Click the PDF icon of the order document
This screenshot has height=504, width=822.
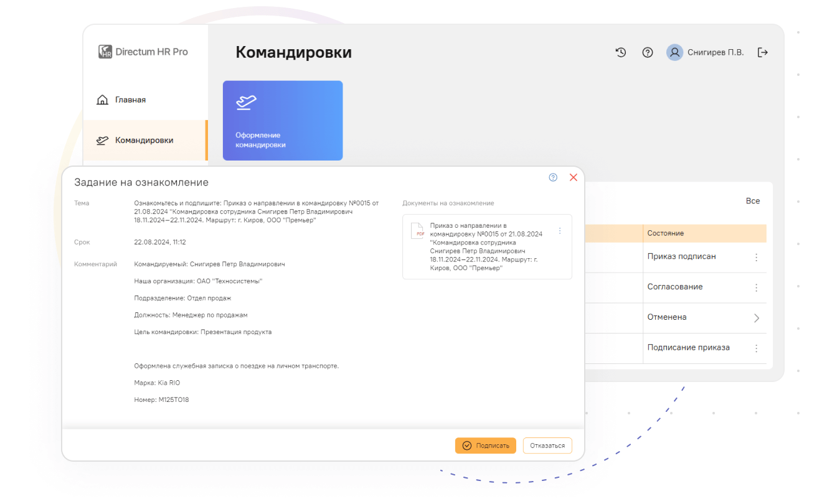tap(417, 231)
